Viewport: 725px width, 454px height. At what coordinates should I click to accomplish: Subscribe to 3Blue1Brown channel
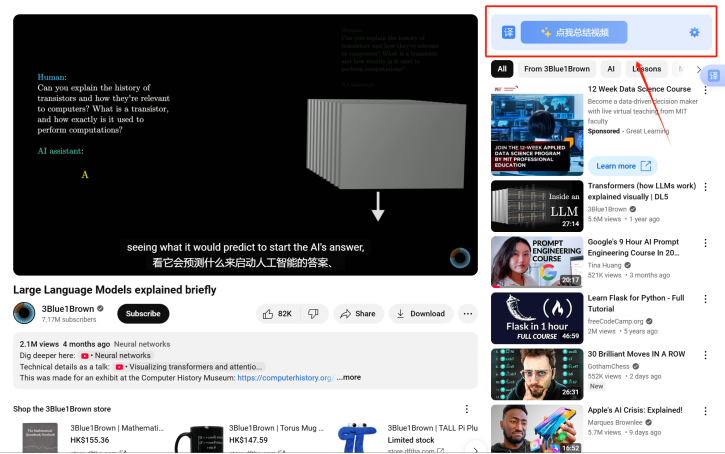(143, 313)
